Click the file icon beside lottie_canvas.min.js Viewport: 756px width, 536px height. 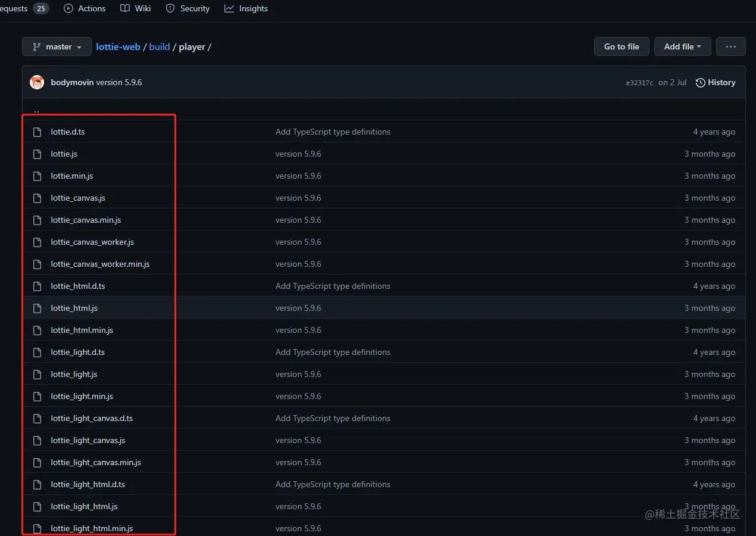tap(38, 220)
